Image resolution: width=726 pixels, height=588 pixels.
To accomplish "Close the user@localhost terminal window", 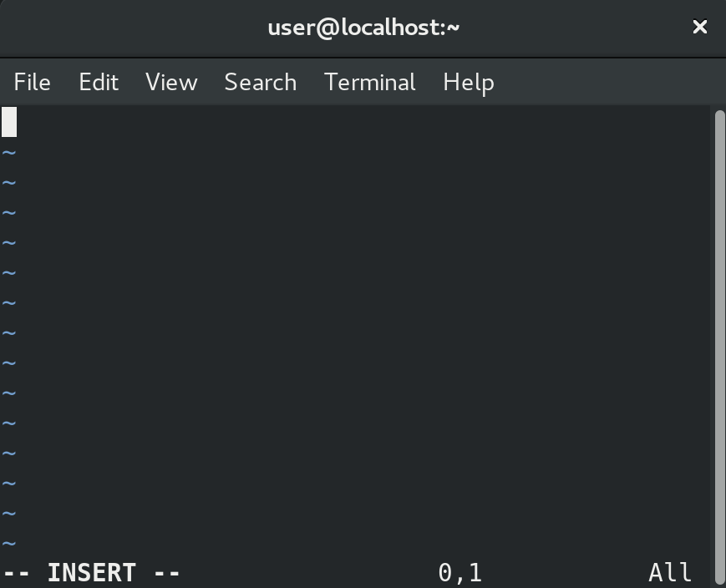I will 699,27.
